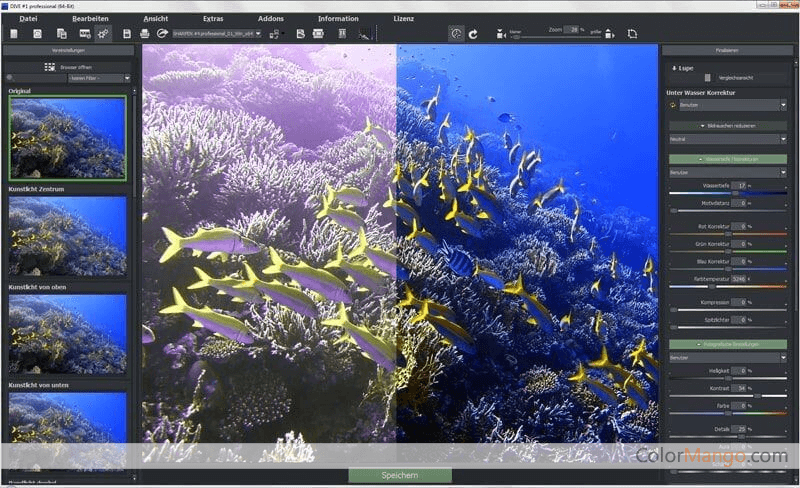Open the Extras menu

pyautogui.click(x=213, y=19)
